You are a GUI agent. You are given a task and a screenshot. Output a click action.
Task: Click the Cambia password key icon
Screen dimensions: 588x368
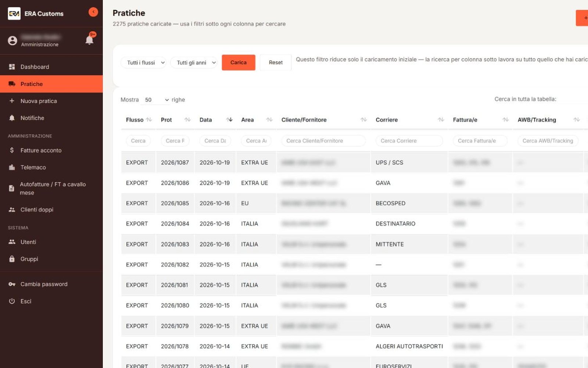[12, 284]
